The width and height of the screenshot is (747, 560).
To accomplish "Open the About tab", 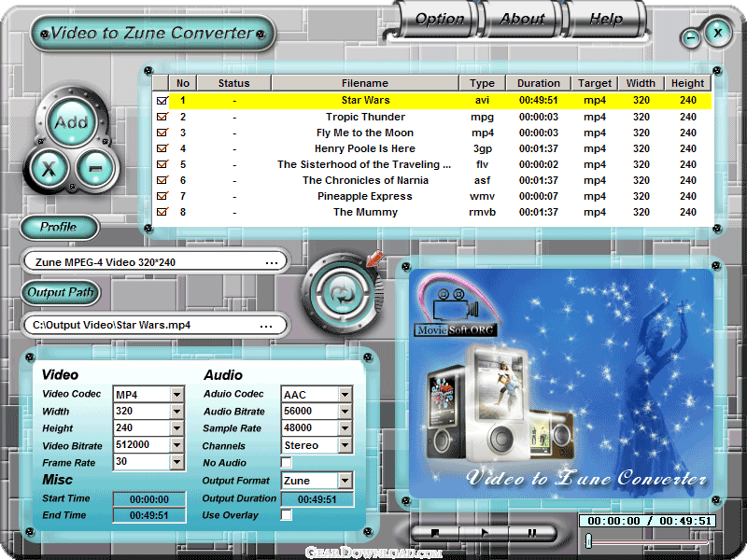I will coord(522,19).
